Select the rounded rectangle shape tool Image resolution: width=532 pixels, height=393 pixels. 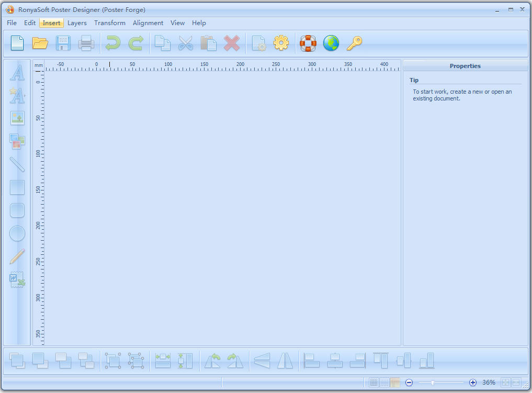pos(17,210)
